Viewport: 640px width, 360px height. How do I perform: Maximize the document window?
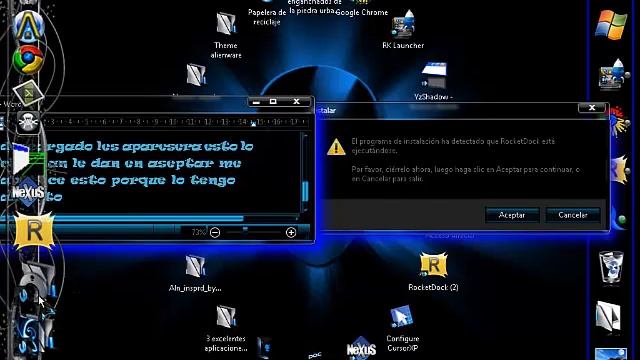(x=273, y=102)
